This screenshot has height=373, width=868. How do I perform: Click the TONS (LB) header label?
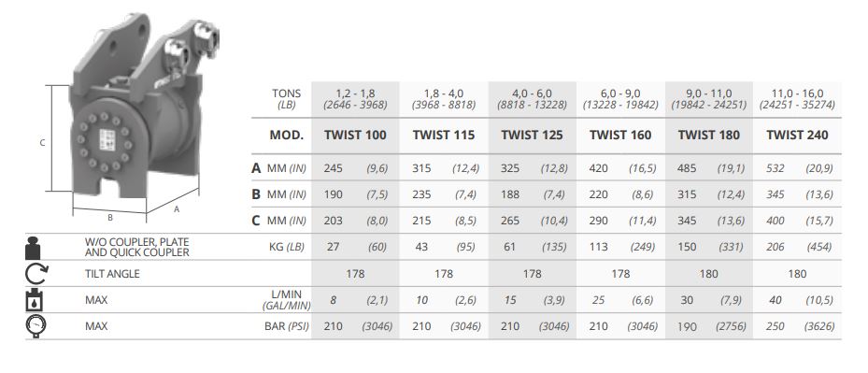pyautogui.click(x=286, y=99)
